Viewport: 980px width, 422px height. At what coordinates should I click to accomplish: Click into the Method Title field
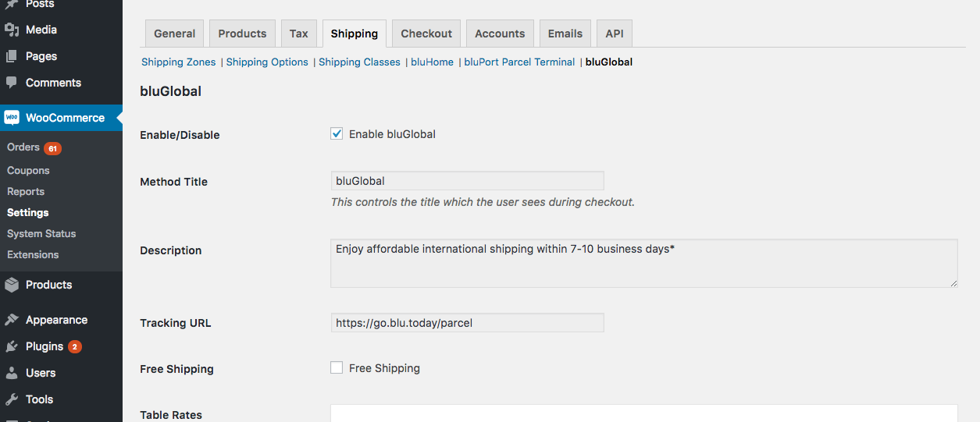click(x=467, y=181)
